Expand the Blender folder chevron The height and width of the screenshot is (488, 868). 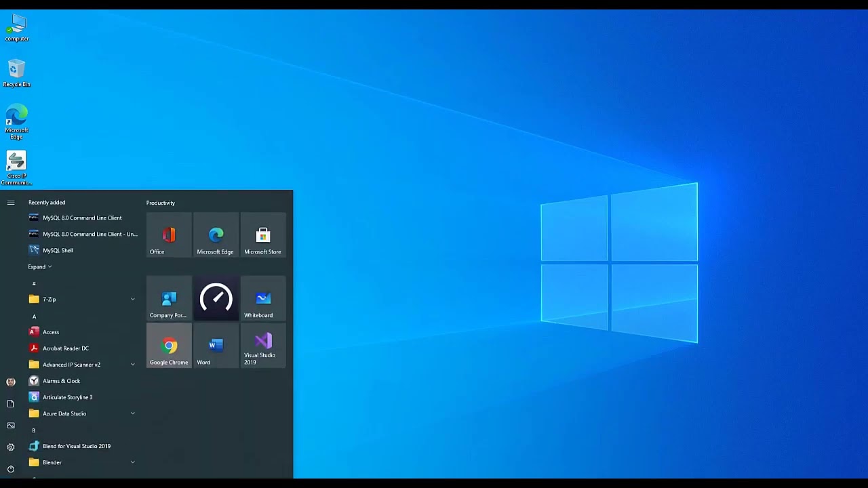click(x=132, y=462)
